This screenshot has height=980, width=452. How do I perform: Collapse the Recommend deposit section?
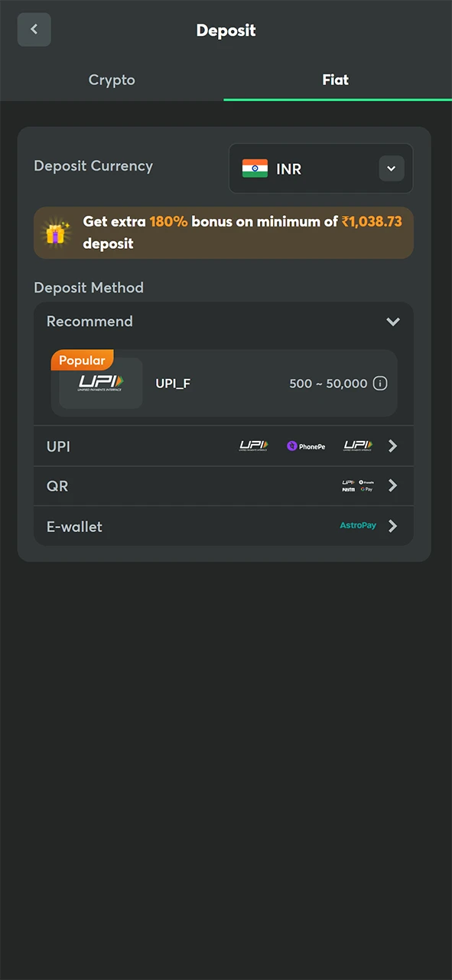tap(393, 322)
